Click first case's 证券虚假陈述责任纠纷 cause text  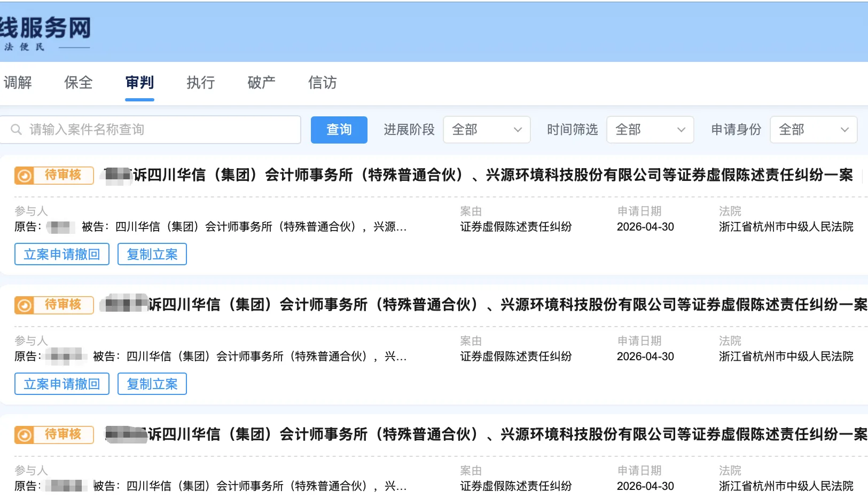[x=516, y=227]
